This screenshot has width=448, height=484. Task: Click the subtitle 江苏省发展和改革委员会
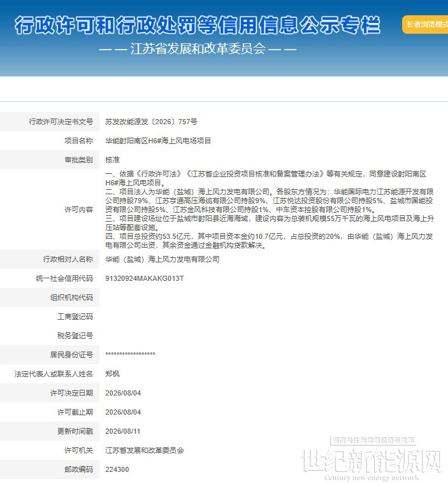tap(198, 48)
